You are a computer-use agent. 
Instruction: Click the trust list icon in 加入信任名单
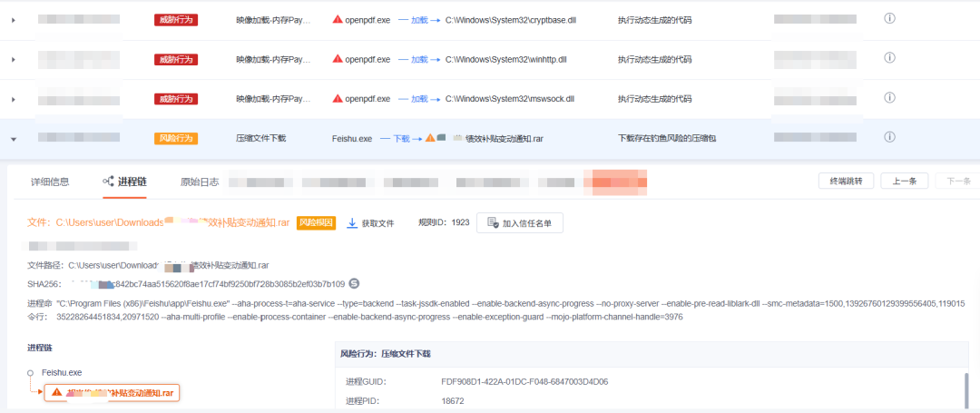click(493, 222)
